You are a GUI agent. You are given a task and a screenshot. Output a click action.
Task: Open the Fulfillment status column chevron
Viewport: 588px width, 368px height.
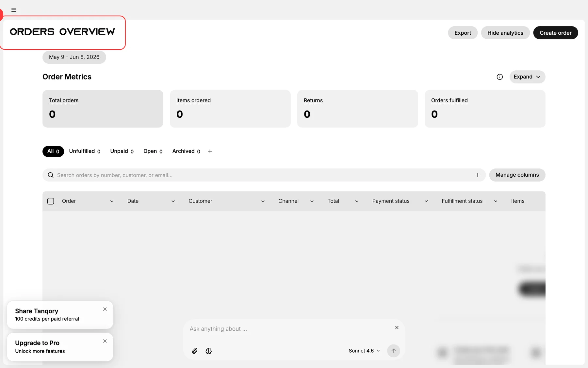pos(496,201)
